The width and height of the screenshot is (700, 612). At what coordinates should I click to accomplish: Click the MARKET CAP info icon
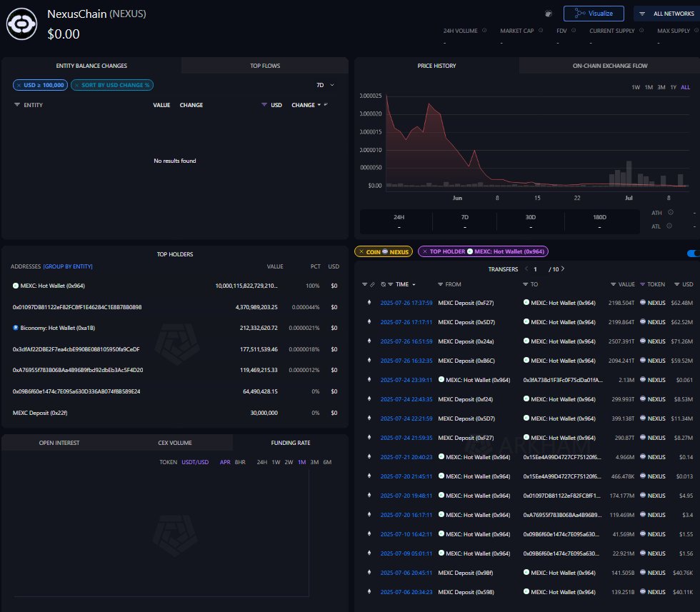click(x=541, y=31)
